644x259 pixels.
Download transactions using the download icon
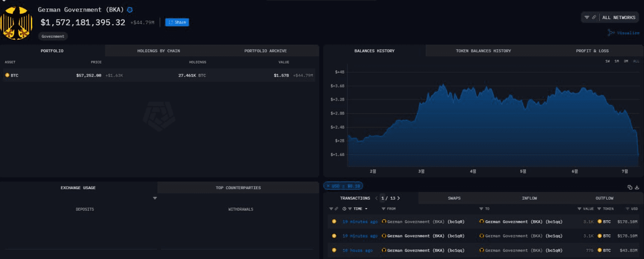(637, 187)
